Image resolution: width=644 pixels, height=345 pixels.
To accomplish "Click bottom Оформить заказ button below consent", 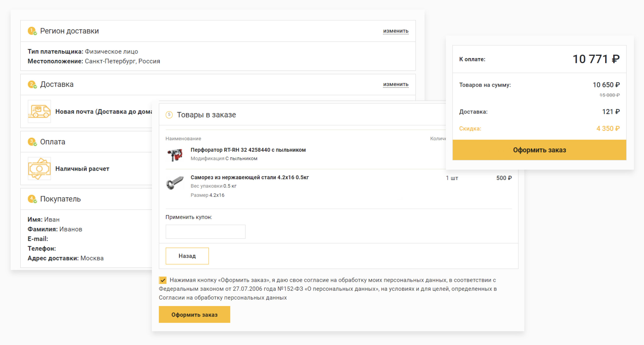I will 194,315.
